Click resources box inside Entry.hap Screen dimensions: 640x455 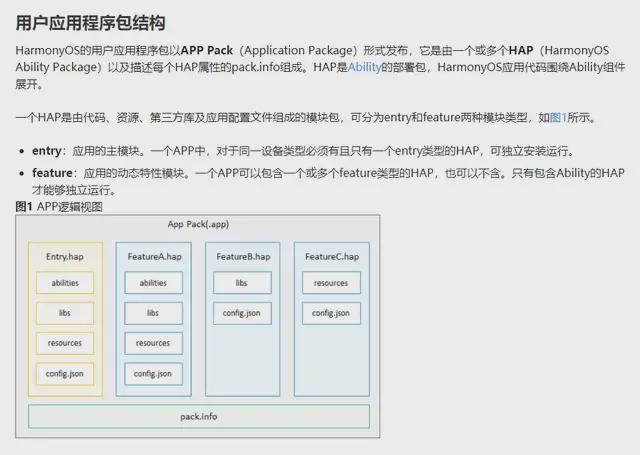(x=65, y=343)
